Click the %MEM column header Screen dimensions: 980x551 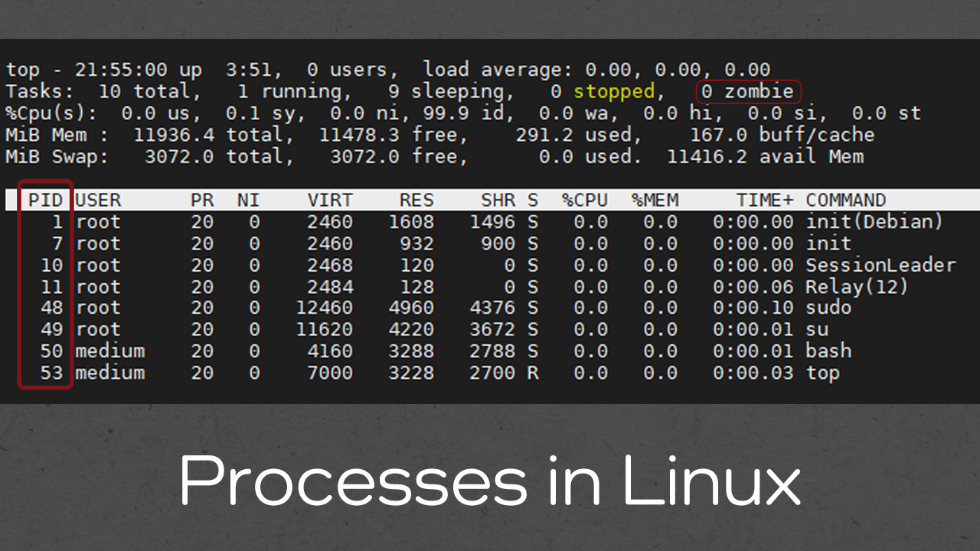point(654,201)
